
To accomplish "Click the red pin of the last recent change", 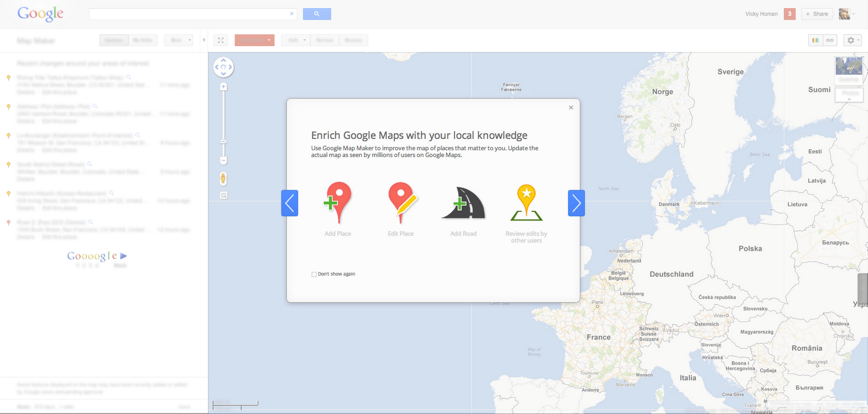I will [x=8, y=222].
